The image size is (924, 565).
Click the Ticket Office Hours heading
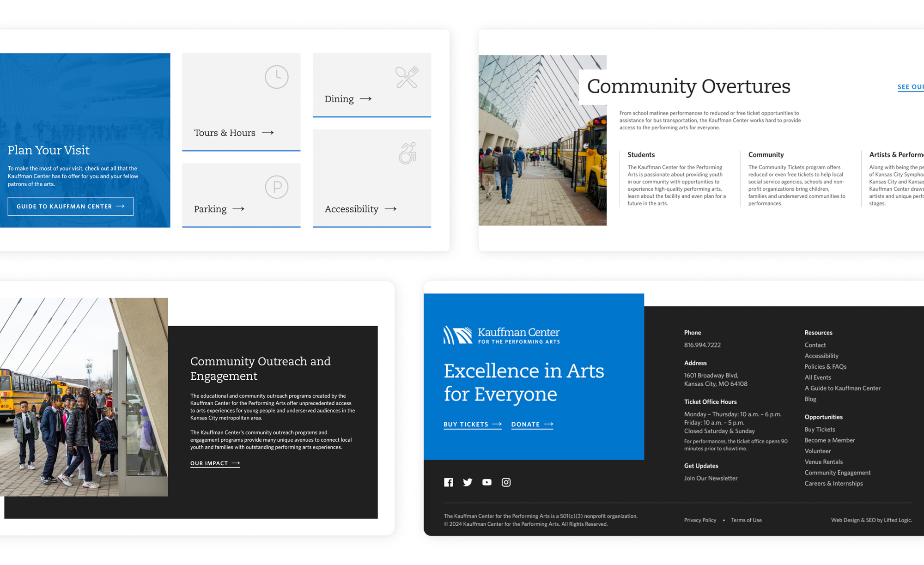pos(710,402)
